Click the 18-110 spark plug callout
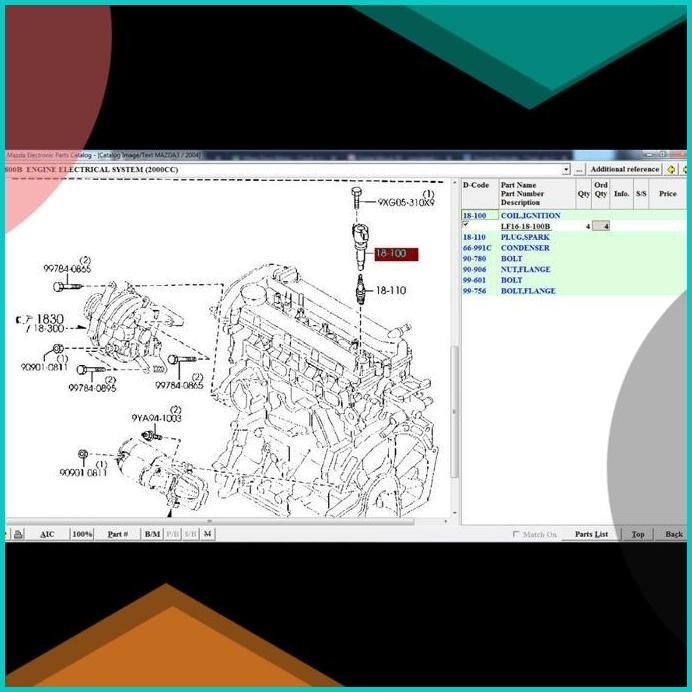692x692 pixels. click(x=391, y=290)
